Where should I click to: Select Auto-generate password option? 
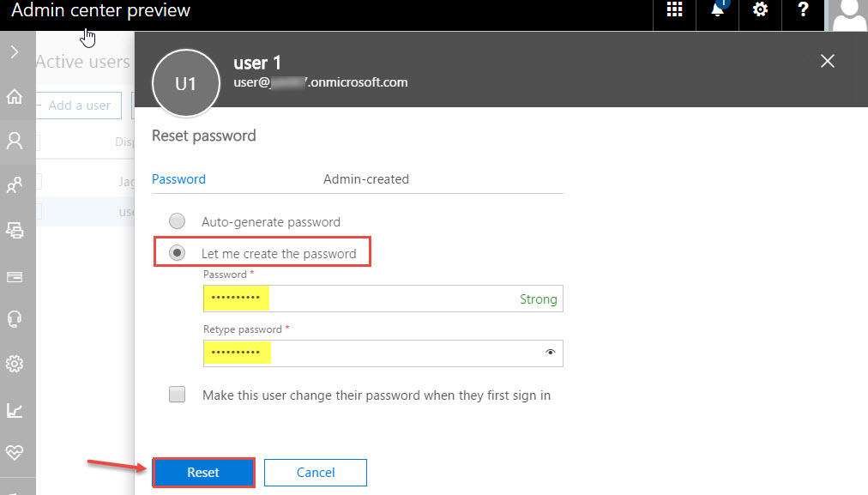[x=178, y=221]
